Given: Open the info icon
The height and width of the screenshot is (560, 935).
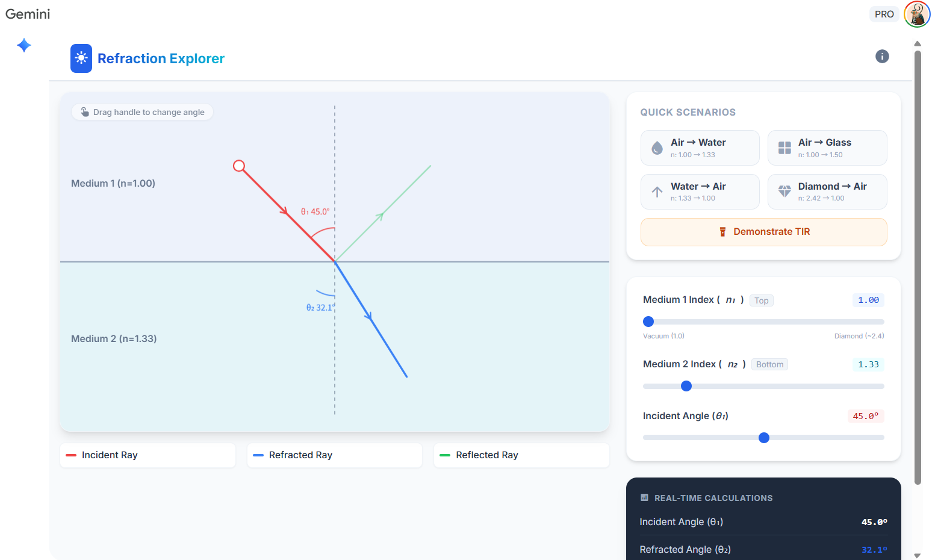Looking at the screenshot, I should (882, 57).
